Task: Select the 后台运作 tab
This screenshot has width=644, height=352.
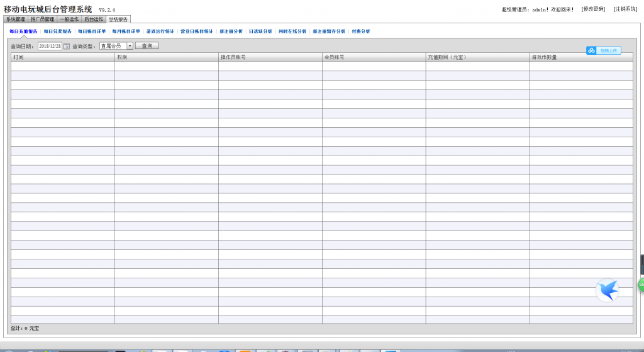Action: click(94, 20)
